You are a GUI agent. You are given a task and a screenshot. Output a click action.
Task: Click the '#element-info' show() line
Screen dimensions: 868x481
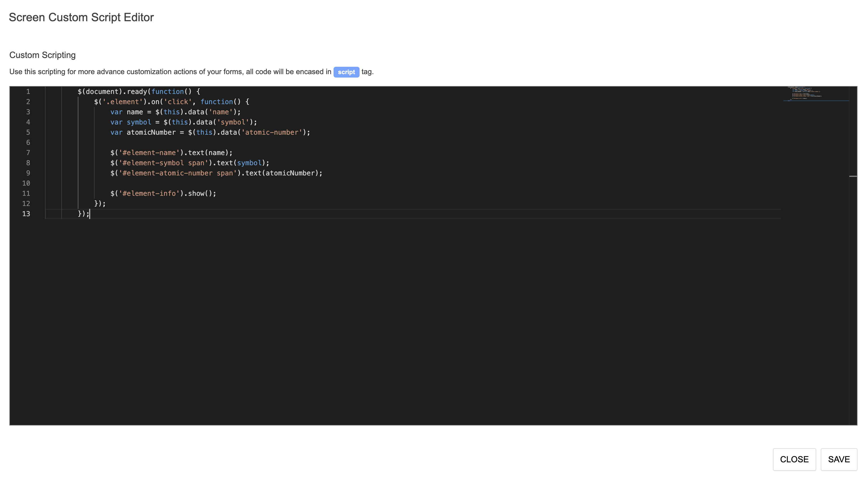pos(163,193)
